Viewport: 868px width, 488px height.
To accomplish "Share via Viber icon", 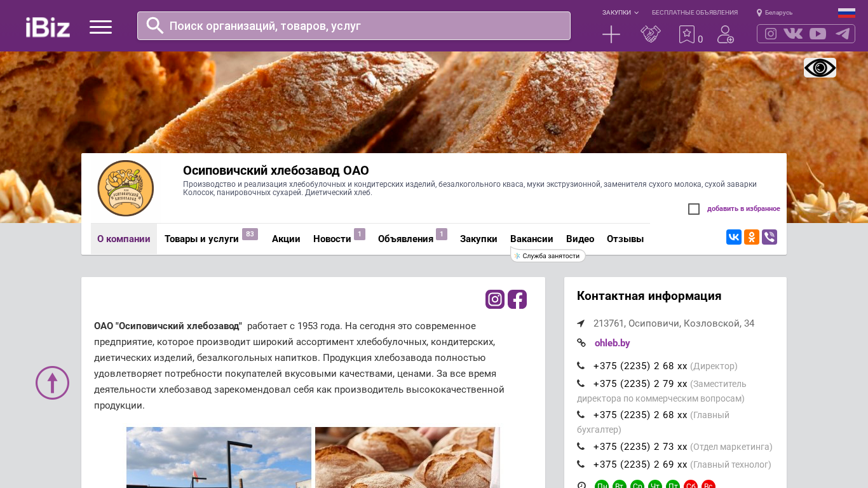I will 770,237.
